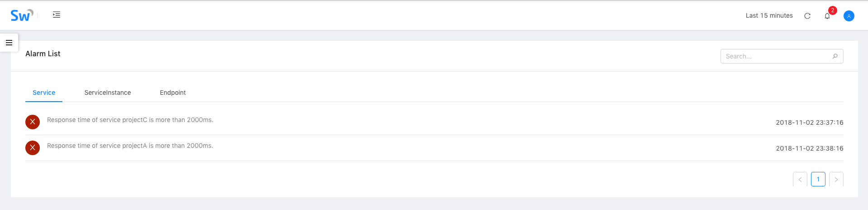Go to the previous page arrow
This screenshot has width=868, height=210.
800,180
